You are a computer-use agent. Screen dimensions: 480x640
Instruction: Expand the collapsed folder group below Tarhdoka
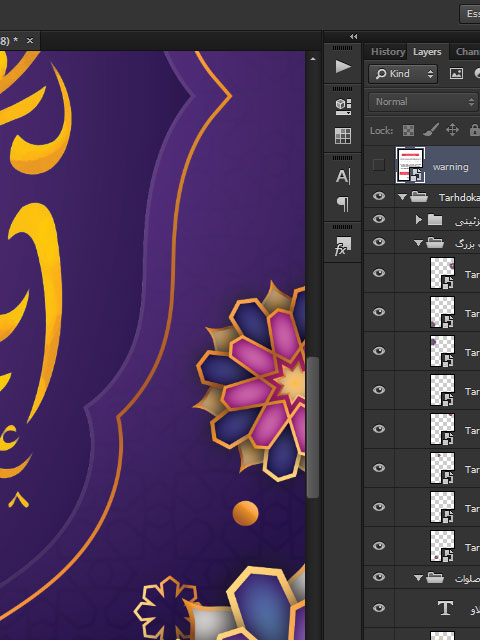(418, 220)
